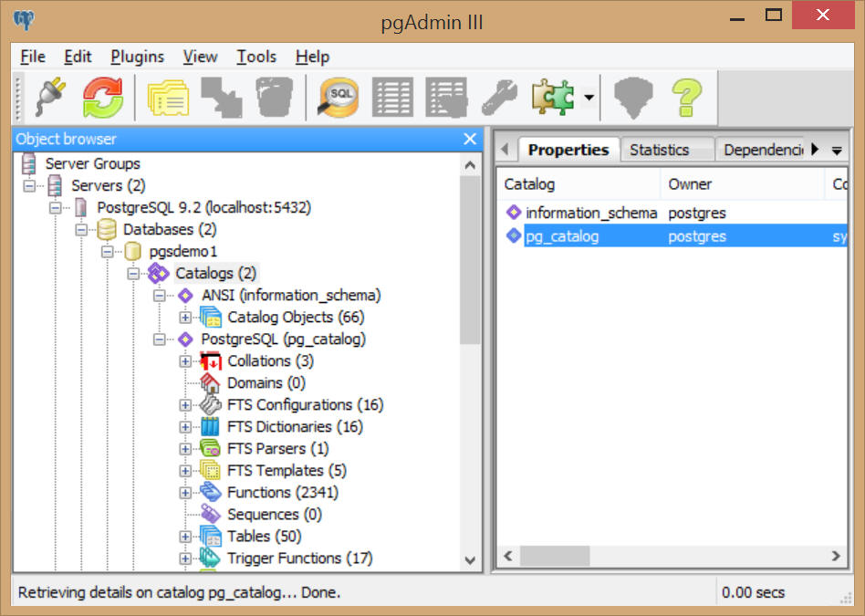Viewport: 865px width, 616px height.
Task: Select the Properties tab
Action: click(568, 150)
